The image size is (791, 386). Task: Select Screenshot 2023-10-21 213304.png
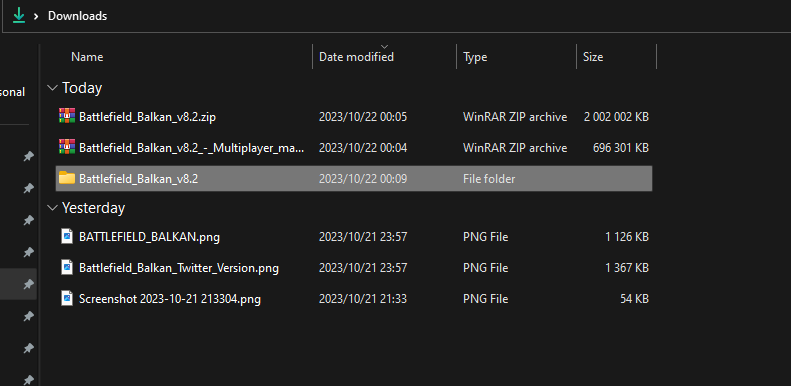pyautogui.click(x=170, y=299)
